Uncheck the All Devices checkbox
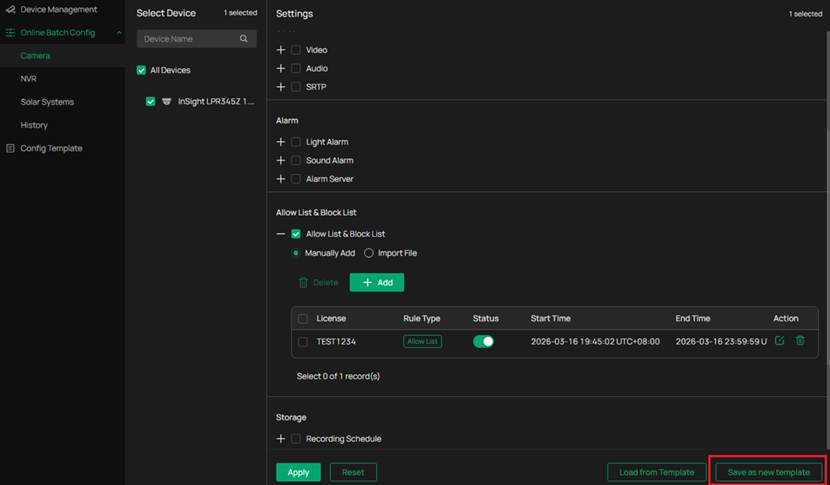 [142, 70]
